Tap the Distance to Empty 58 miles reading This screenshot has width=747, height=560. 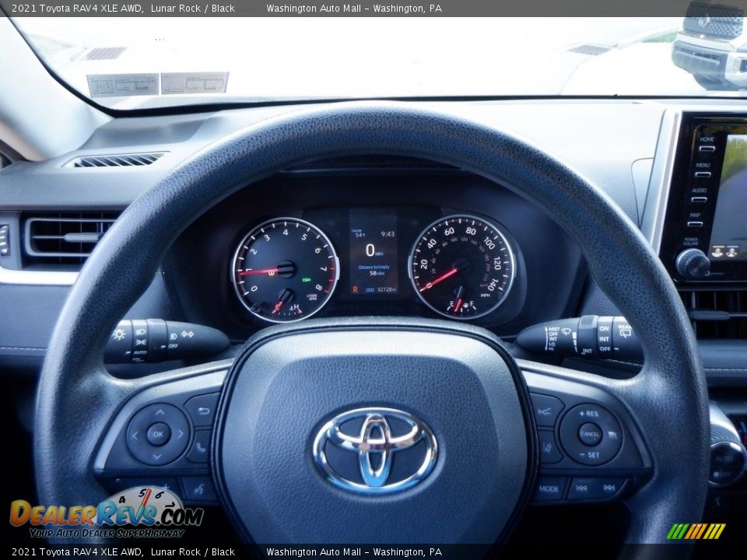(x=373, y=270)
